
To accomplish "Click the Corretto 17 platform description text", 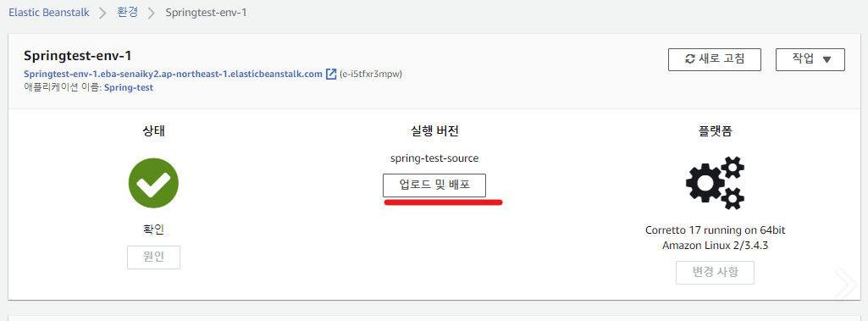I will [715, 237].
